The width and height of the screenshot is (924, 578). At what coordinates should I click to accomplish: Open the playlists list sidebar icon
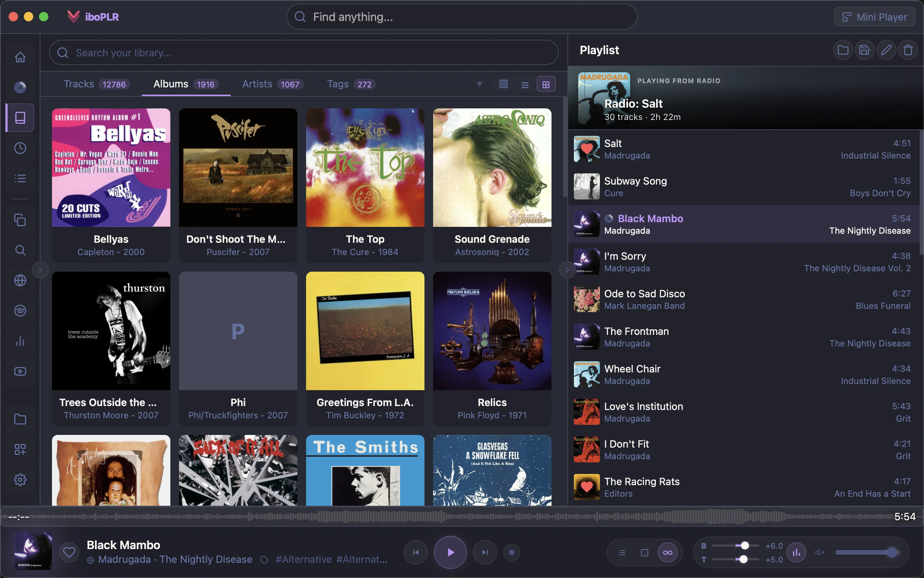click(x=20, y=178)
